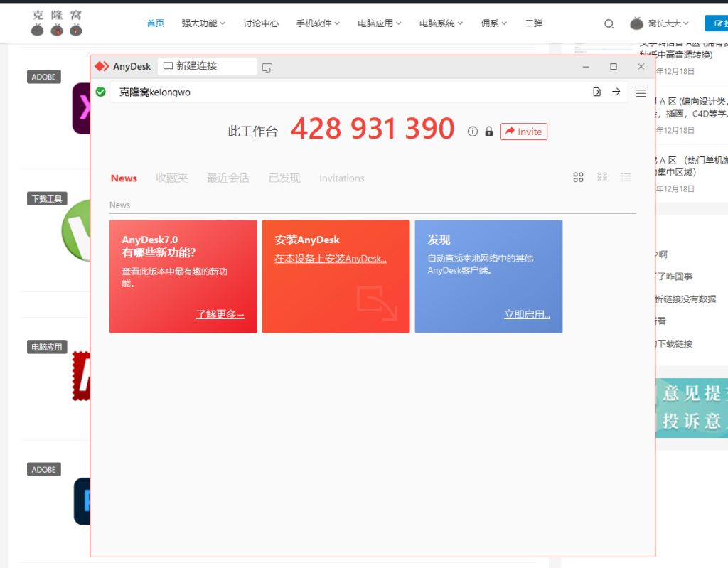The image size is (728, 568).
Task: Open a new session tab icon
Action: [x=267, y=68]
